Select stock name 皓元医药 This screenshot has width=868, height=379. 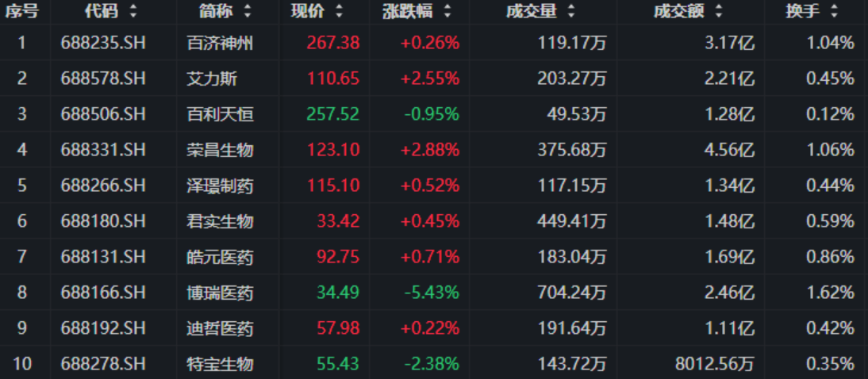pos(220,257)
